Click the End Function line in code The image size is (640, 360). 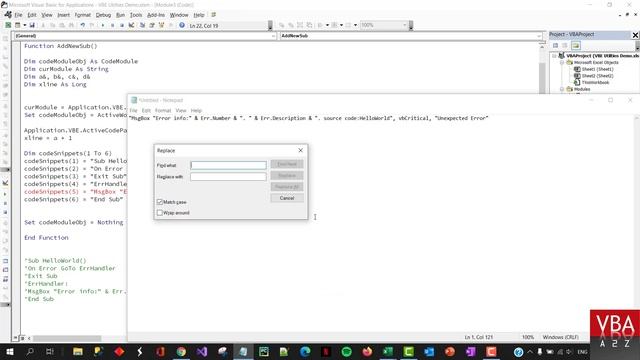point(46,238)
